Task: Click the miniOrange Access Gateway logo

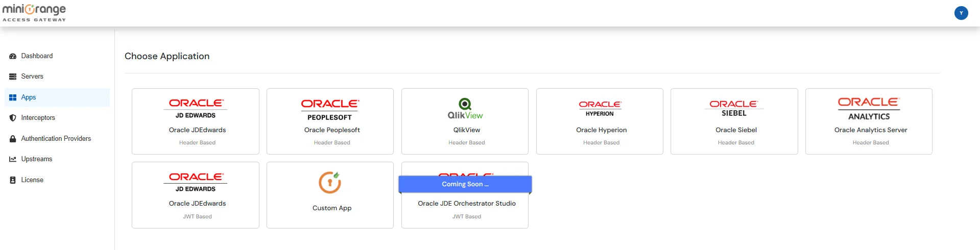Action: pyautogui.click(x=34, y=13)
